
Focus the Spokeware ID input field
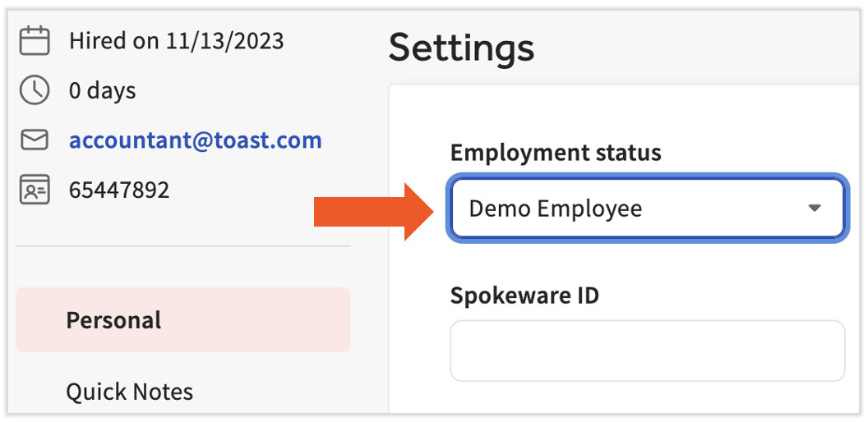647,351
